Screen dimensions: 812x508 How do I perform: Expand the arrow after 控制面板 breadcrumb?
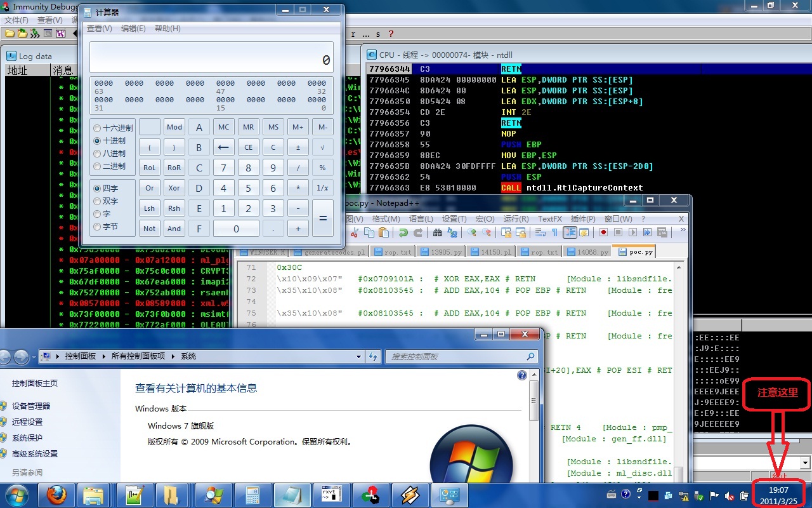[x=104, y=356]
